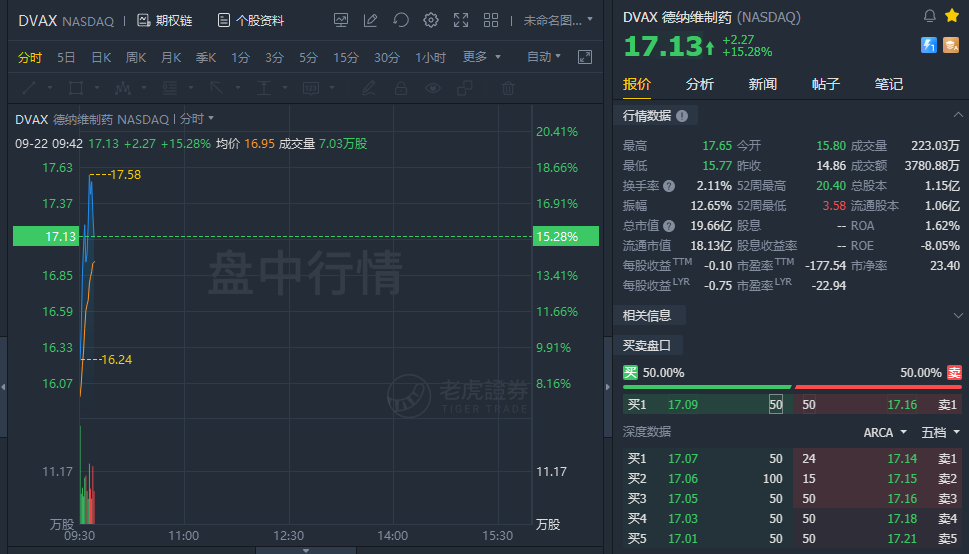This screenshot has width=969, height=554.
Task: Select the 分时 timeframe tab
Action: click(x=30, y=58)
